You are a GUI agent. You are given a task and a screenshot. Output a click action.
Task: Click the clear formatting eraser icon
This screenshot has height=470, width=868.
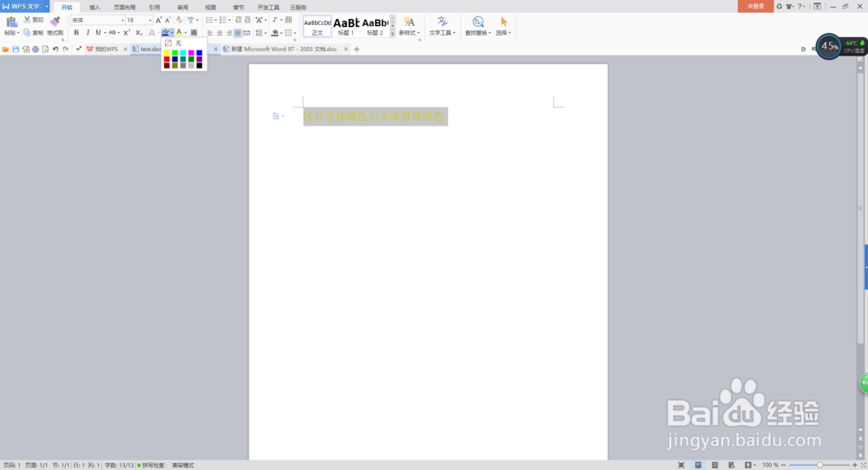[x=180, y=20]
